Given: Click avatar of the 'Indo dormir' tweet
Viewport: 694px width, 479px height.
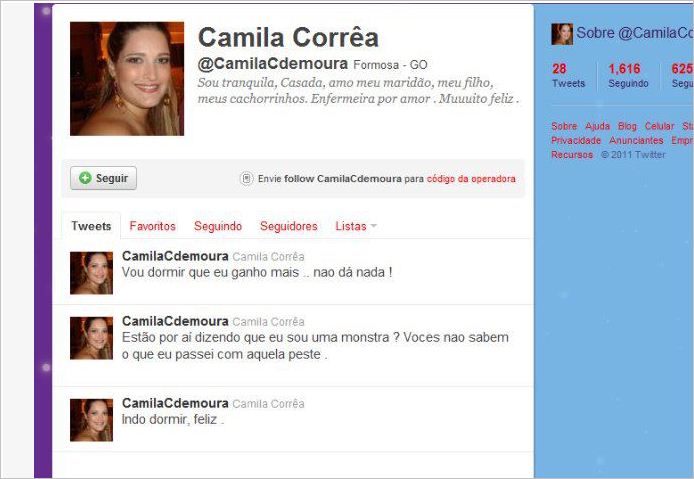Looking at the screenshot, I should [92, 420].
